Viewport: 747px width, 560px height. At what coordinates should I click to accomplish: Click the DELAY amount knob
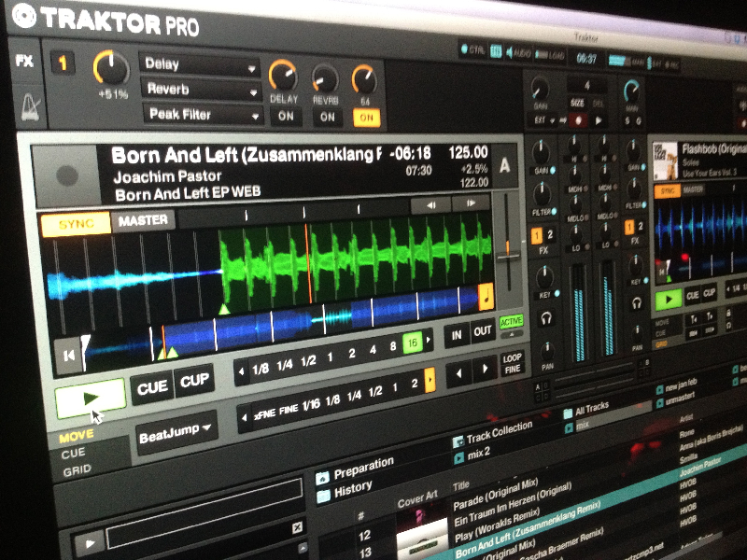[x=283, y=76]
